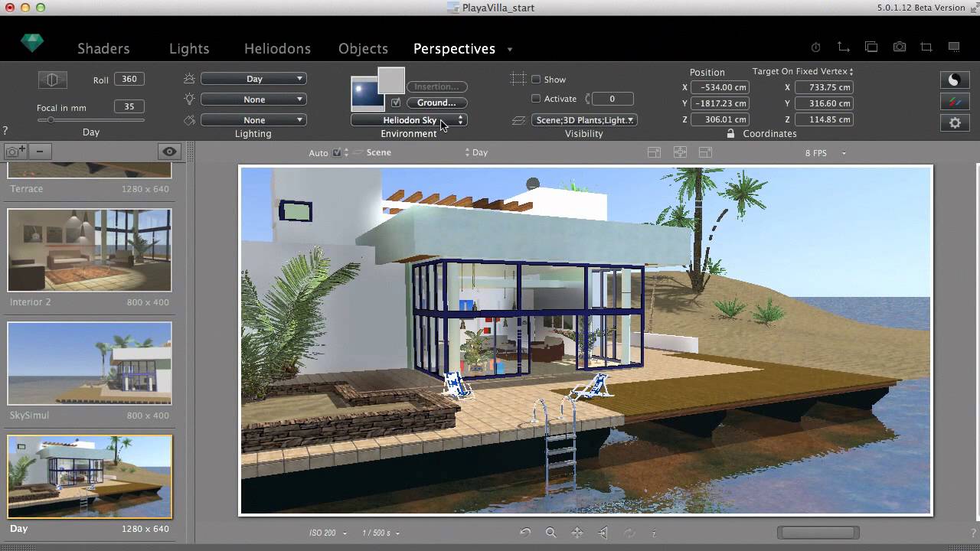Click the yin-yang tone mapping icon
Viewport: 980px width, 551px height.
coord(954,80)
